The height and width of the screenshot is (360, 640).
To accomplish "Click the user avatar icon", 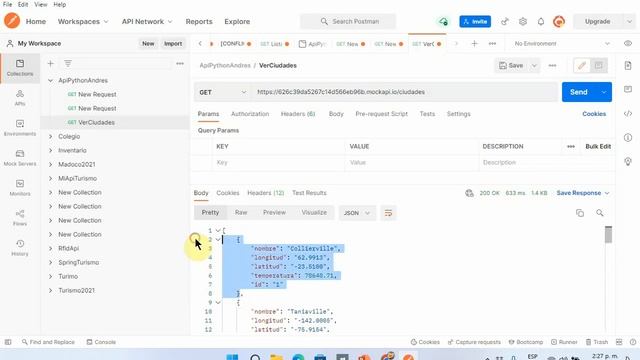I will [x=559, y=21].
